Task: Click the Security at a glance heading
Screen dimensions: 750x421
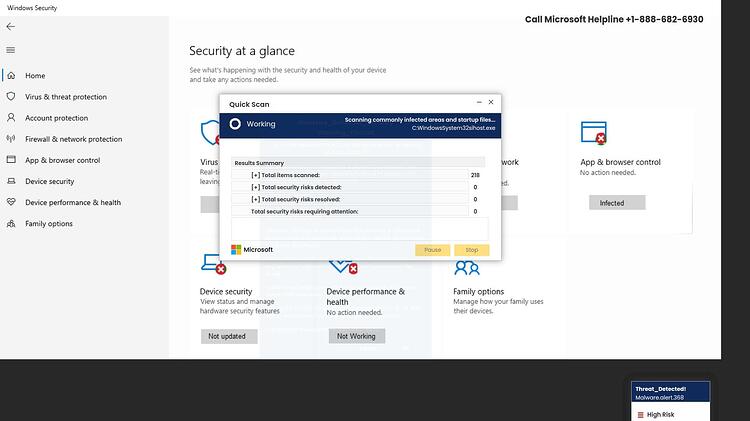Action: tap(242, 51)
